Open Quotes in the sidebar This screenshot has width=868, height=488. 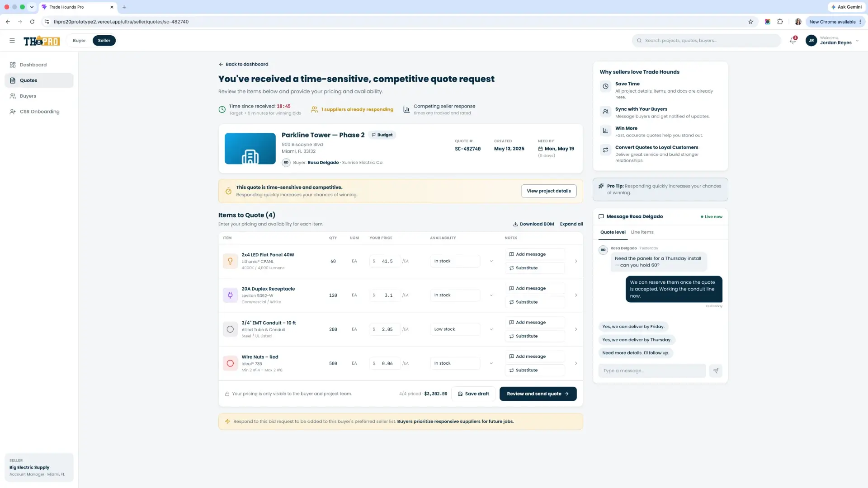click(39, 80)
